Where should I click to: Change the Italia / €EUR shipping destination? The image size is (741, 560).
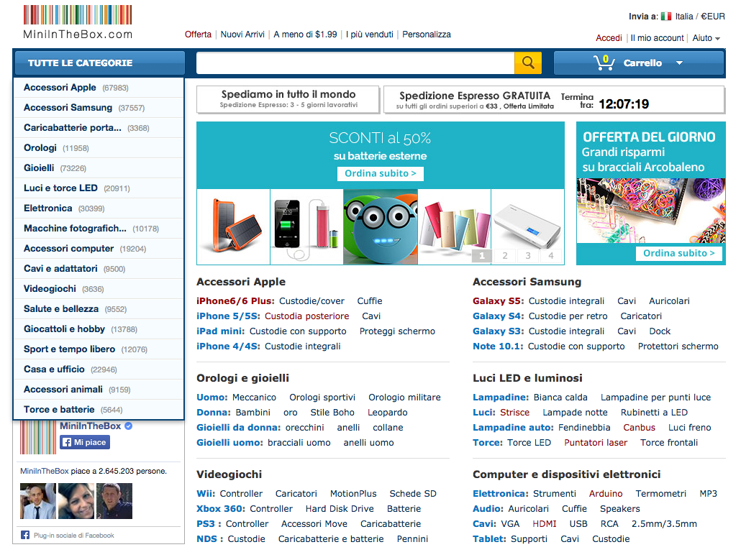tap(699, 17)
